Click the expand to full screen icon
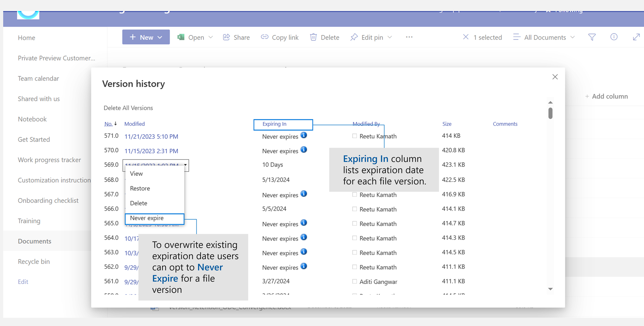 tap(636, 37)
